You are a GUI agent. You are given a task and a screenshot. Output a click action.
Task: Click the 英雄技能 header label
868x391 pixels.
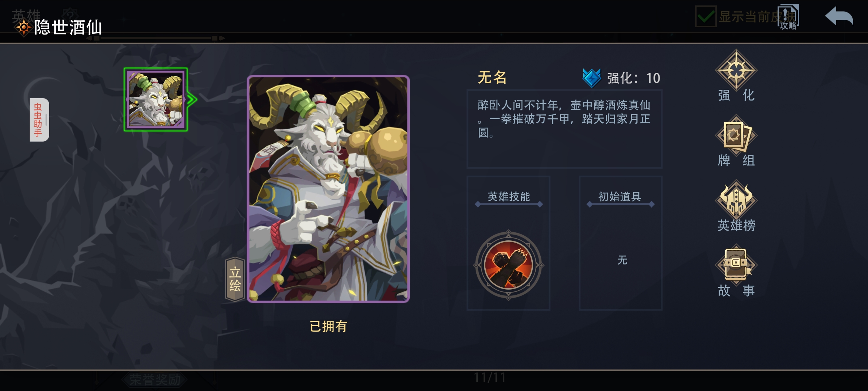pos(509,196)
